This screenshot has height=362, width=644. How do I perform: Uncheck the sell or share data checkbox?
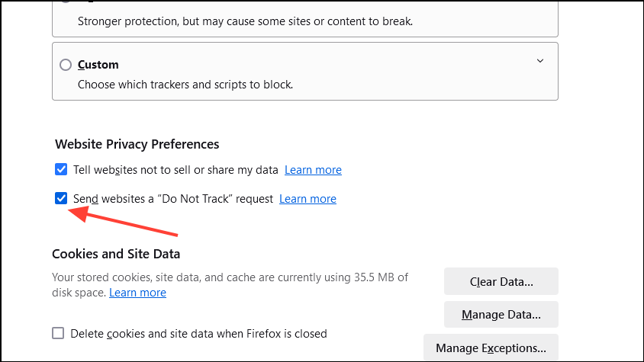coord(61,169)
